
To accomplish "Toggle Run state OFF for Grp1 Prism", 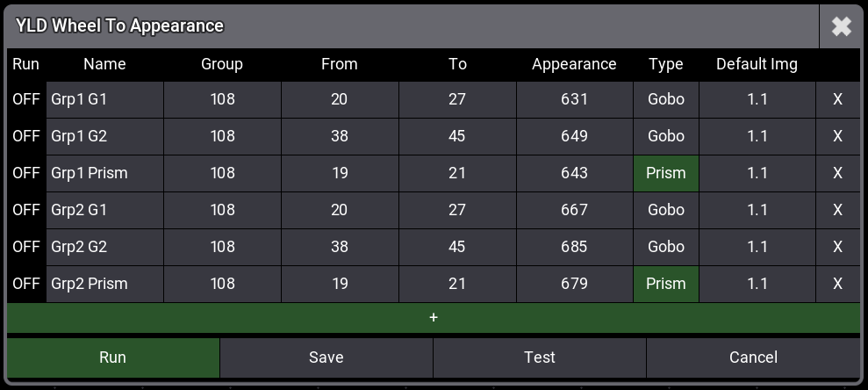I will (26, 173).
